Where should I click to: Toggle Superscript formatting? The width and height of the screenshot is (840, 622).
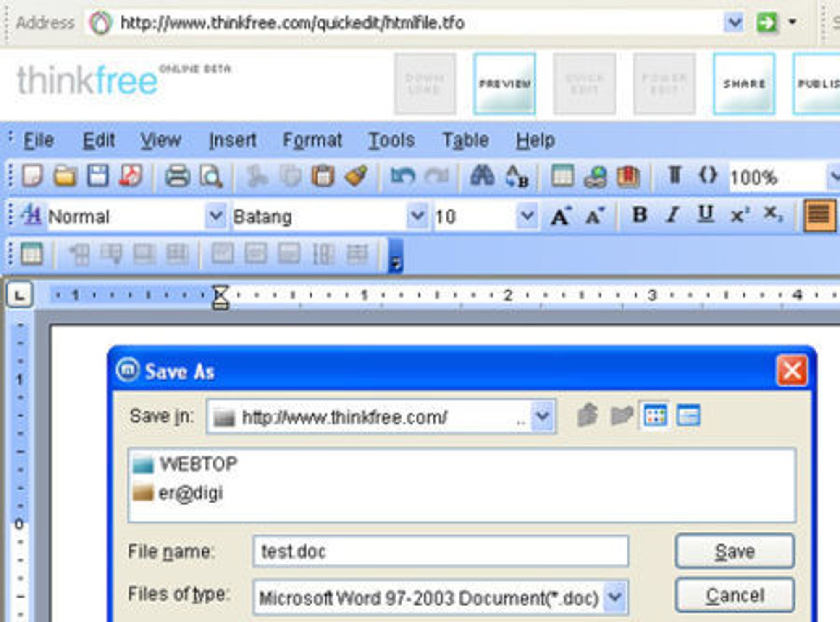point(740,215)
